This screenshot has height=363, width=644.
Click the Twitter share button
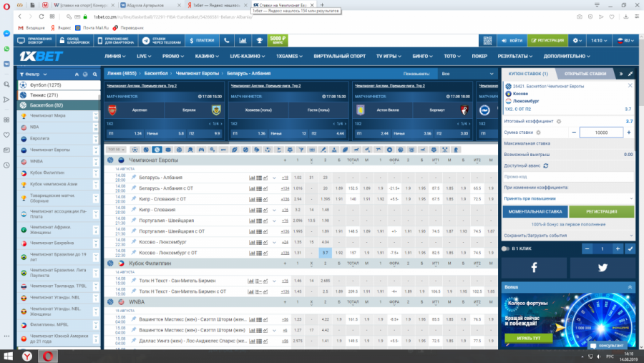pyautogui.click(x=601, y=267)
